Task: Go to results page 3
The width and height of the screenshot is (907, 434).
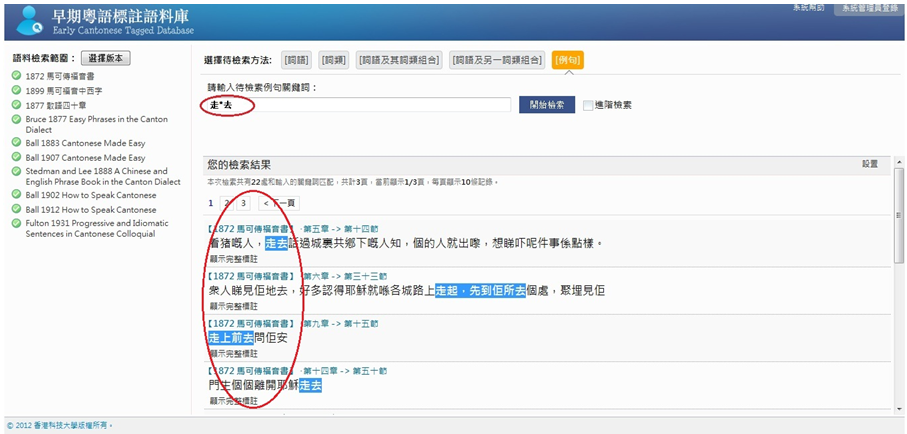Action: 243,203
